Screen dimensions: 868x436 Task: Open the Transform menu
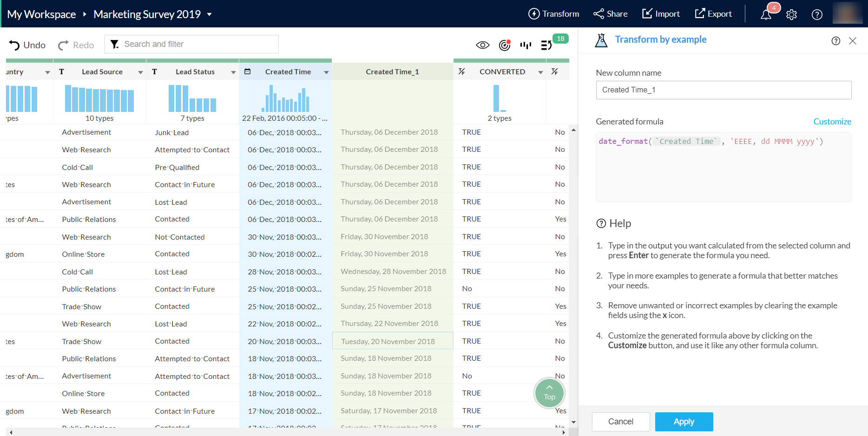[554, 14]
